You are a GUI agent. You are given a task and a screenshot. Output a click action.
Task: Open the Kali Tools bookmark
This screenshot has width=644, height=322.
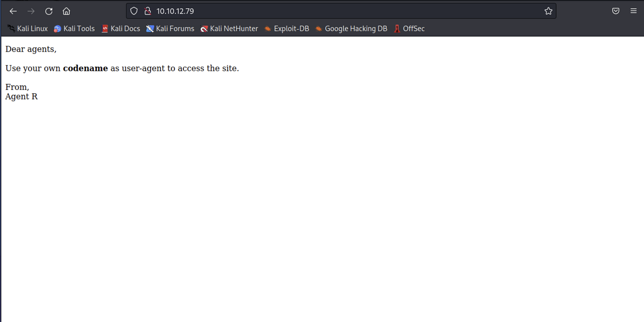pyautogui.click(x=74, y=28)
